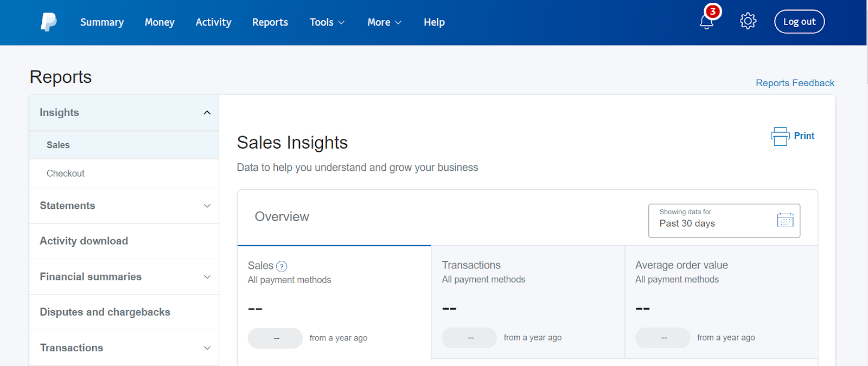
Task: Click the Overview section title
Action: coord(282,217)
